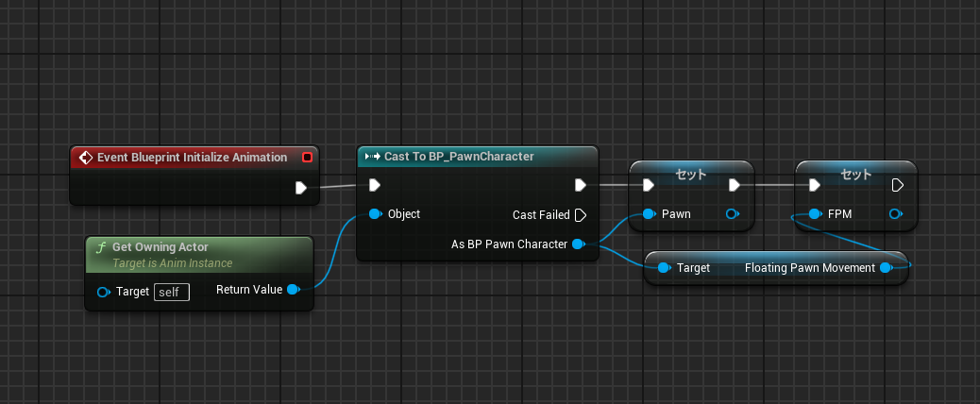The height and width of the screenshot is (404, 980).
Task: Click the cast arrow icon in the Cast node header
Action: click(373, 157)
